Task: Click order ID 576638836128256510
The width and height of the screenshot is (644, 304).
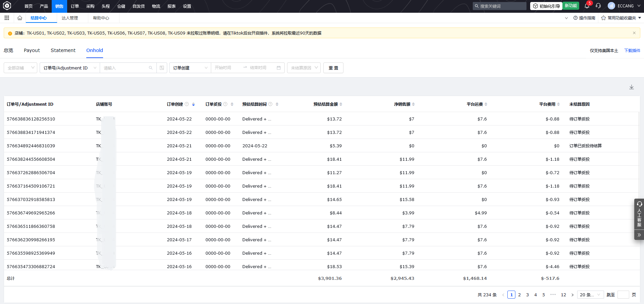Action: point(31,119)
